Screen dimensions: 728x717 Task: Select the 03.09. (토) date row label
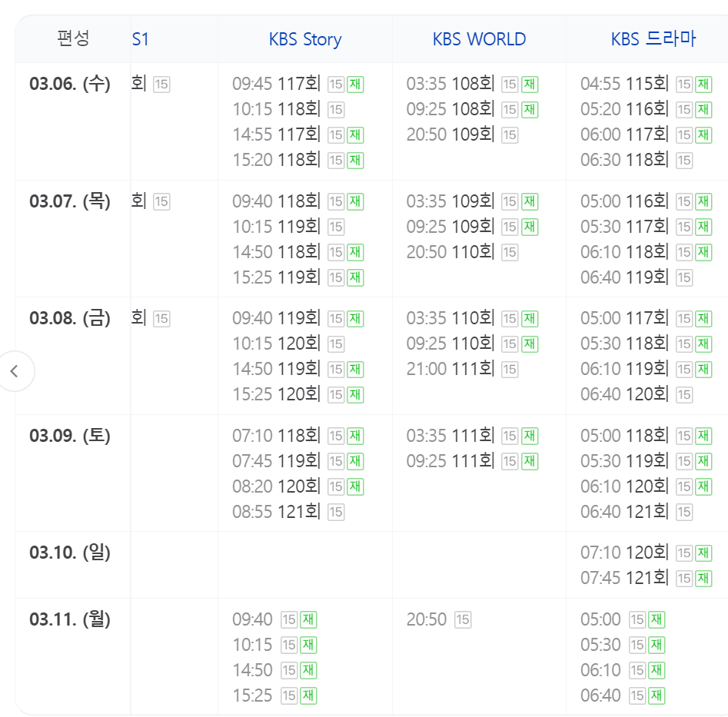point(70,436)
